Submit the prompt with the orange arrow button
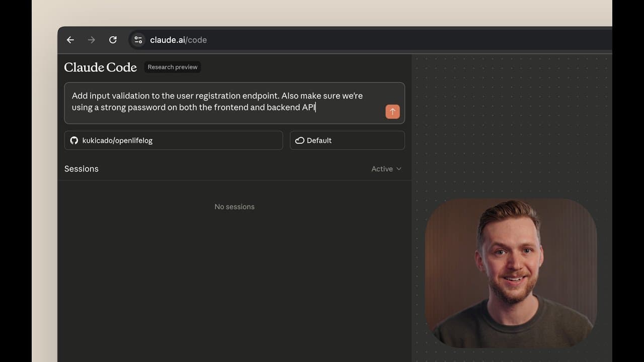644x362 pixels. [392, 112]
